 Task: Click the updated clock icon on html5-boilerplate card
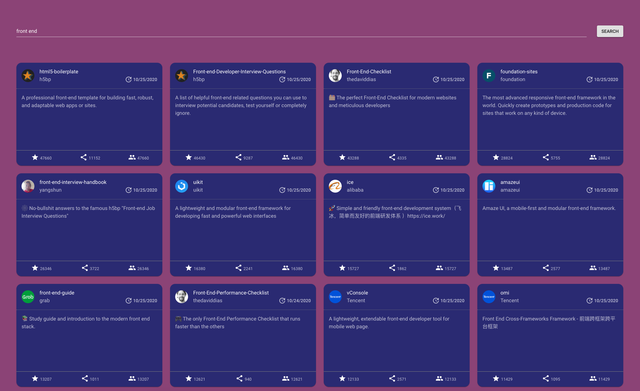pos(128,79)
